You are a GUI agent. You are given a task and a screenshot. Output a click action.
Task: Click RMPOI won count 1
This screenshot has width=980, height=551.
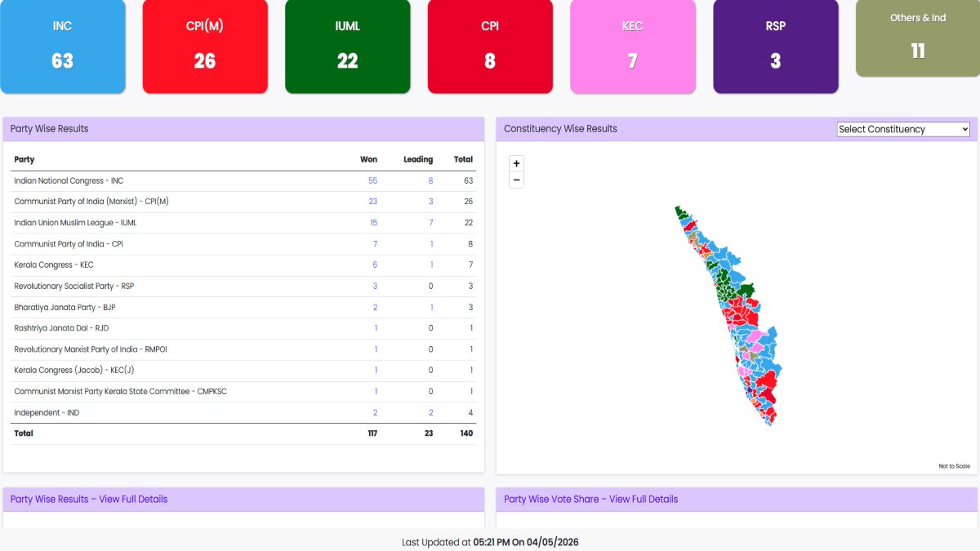(376, 349)
